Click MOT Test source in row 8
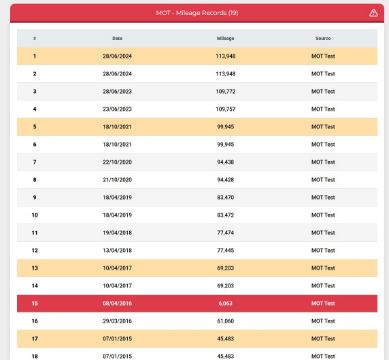Image resolution: width=389 pixels, height=360 pixels. [323, 180]
